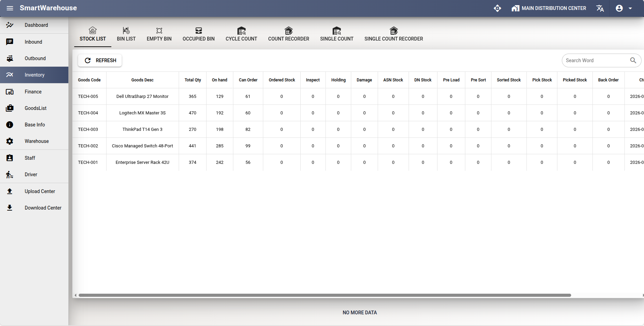Toggle the sidebar with the hamburger menu
The image size is (644, 326).
click(10, 8)
